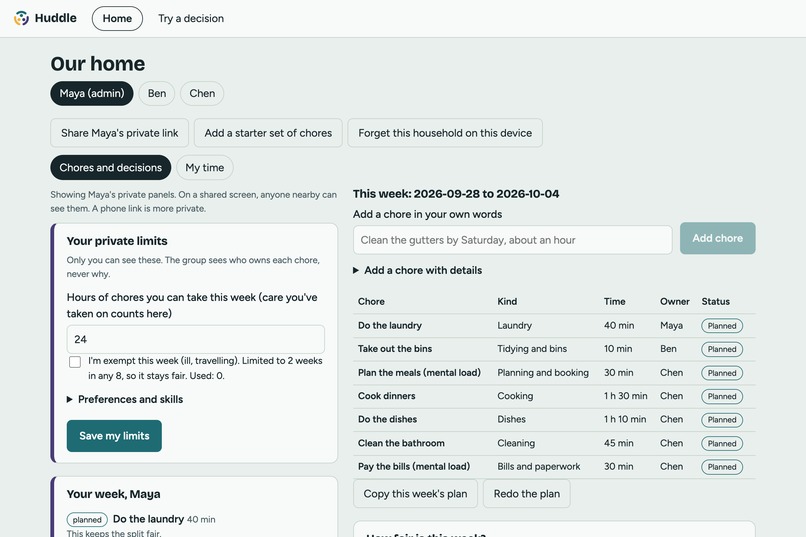The image size is (806, 537).
Task: Click the Tidying and bins kind cell
Action: tap(532, 348)
